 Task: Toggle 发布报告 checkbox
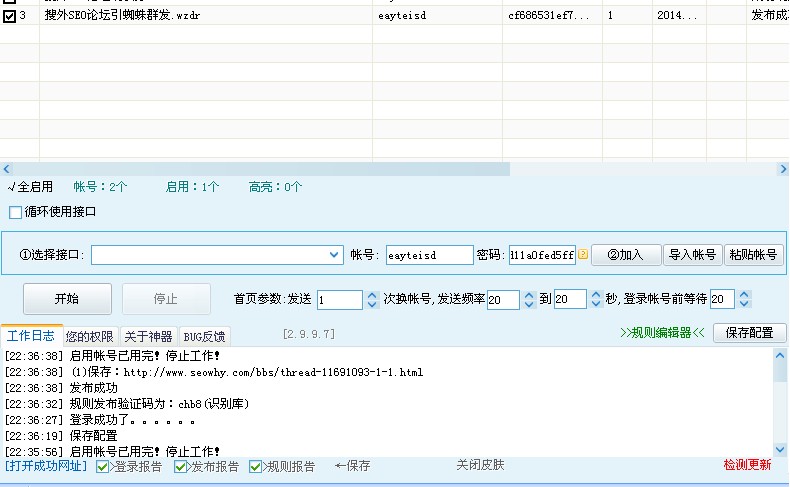point(180,467)
